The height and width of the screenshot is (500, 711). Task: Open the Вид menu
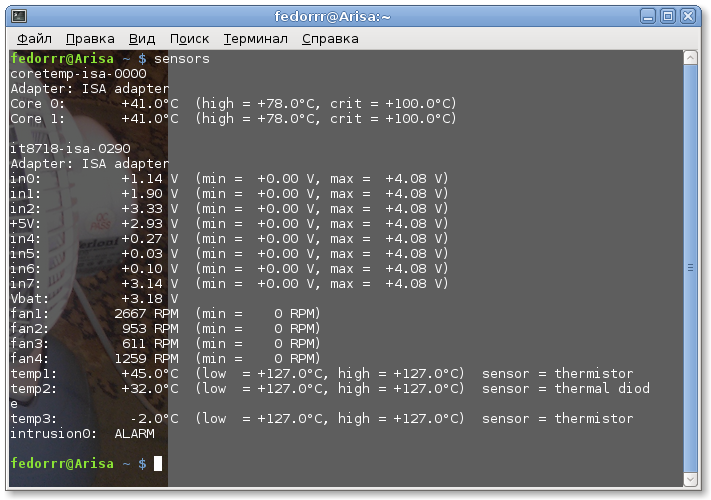pyautogui.click(x=142, y=38)
